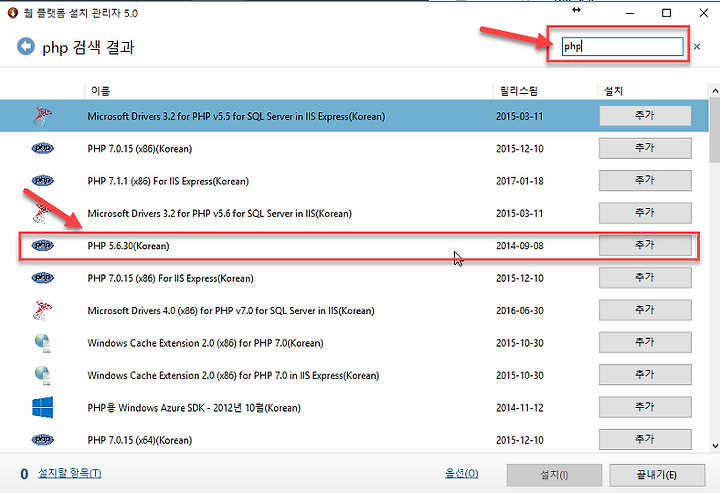Click icon of Windows Cache Extension in IIS Express

tap(43, 375)
